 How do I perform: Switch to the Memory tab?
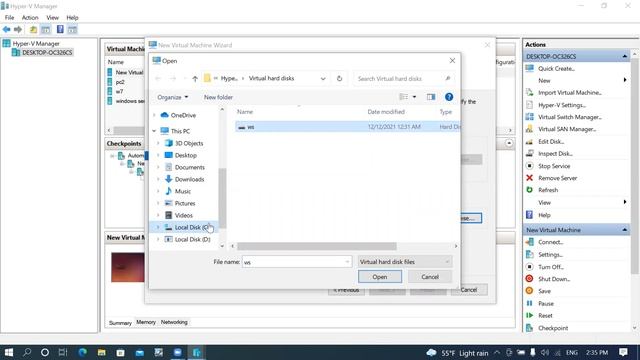(x=146, y=322)
